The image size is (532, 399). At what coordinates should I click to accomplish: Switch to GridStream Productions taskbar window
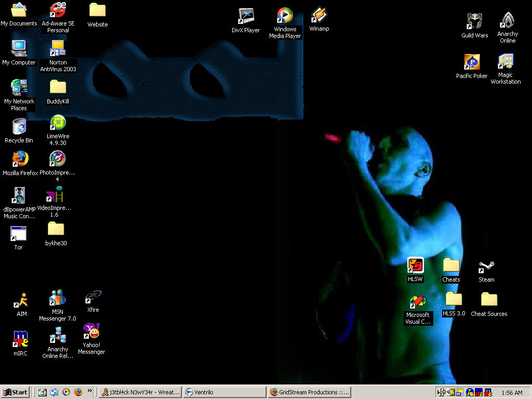tap(310, 392)
